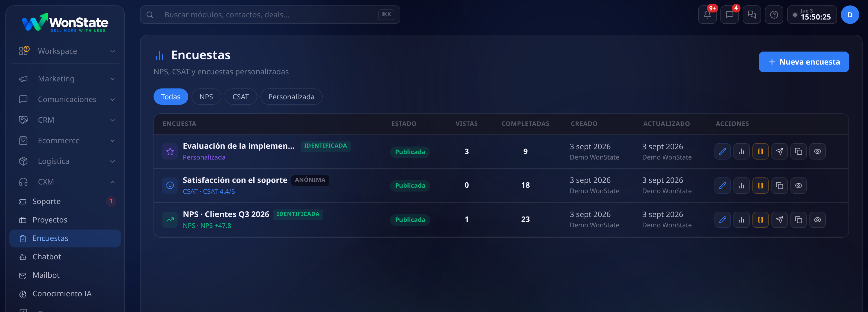Edit the NPS · Clientes Q3 2026 survey
Image resolution: width=868 pixels, height=312 pixels.
pos(722,220)
